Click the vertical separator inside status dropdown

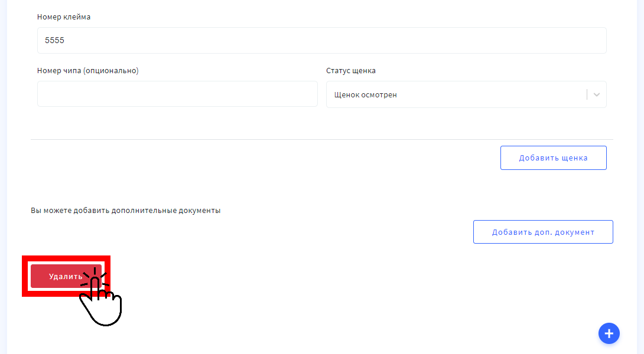pos(587,94)
